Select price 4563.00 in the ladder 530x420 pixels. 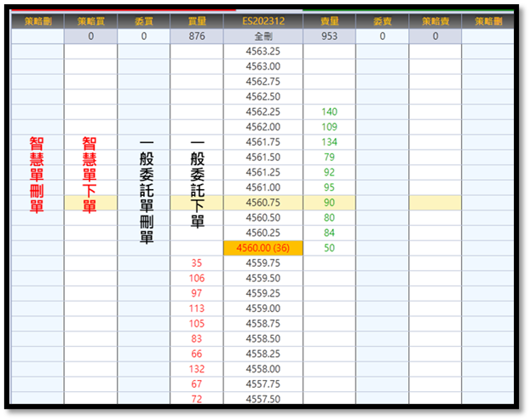coord(263,66)
